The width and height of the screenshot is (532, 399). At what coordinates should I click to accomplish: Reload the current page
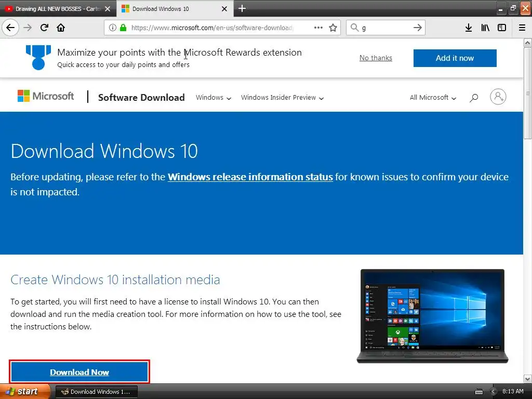pos(44,28)
